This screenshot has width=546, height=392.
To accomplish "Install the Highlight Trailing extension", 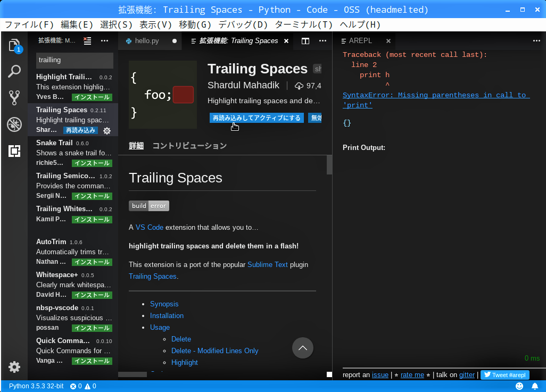I will pyautogui.click(x=92, y=97).
